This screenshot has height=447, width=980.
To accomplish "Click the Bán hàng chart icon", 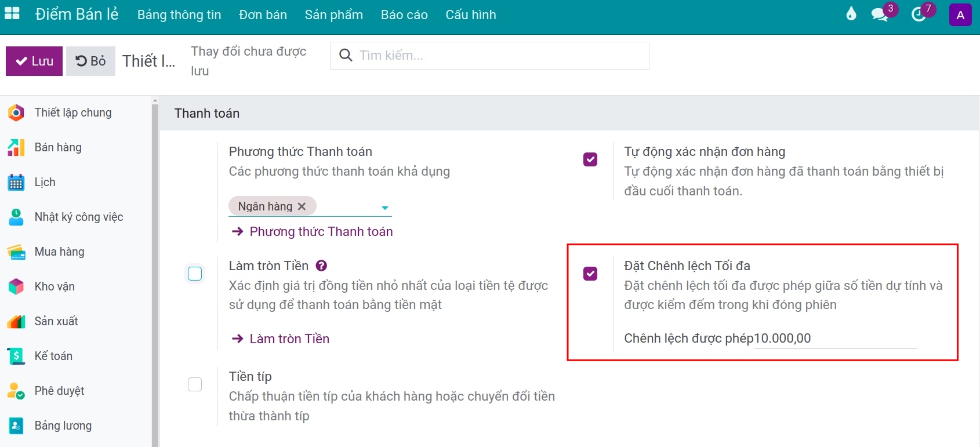I will [x=16, y=147].
